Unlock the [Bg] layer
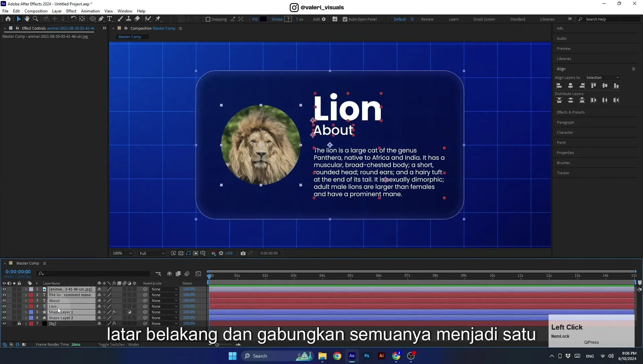 (x=19, y=324)
